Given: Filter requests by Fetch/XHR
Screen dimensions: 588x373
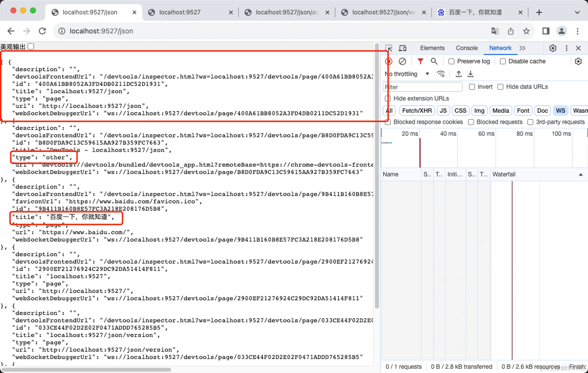Looking at the screenshot, I should (x=417, y=111).
